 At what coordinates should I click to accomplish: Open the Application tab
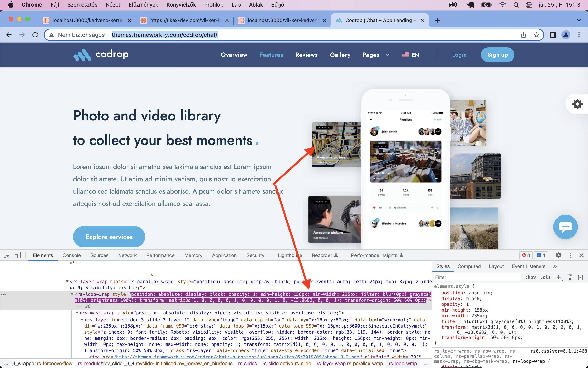[x=224, y=255]
